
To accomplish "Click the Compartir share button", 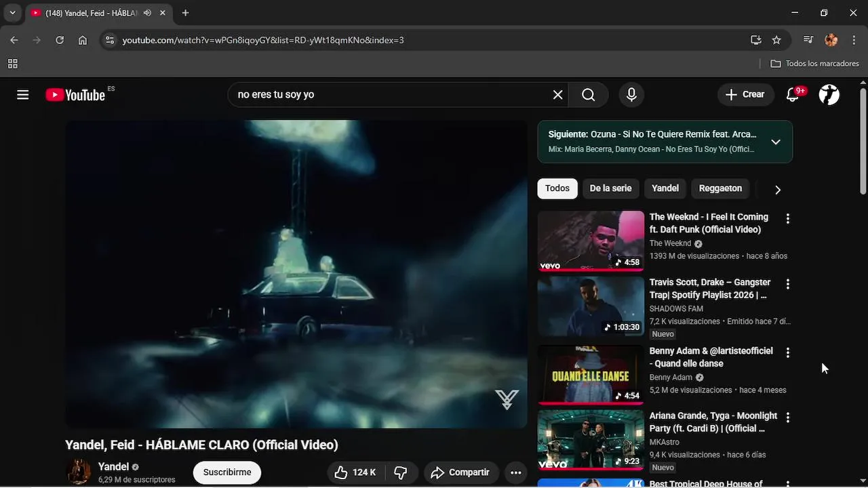I will coord(461,472).
